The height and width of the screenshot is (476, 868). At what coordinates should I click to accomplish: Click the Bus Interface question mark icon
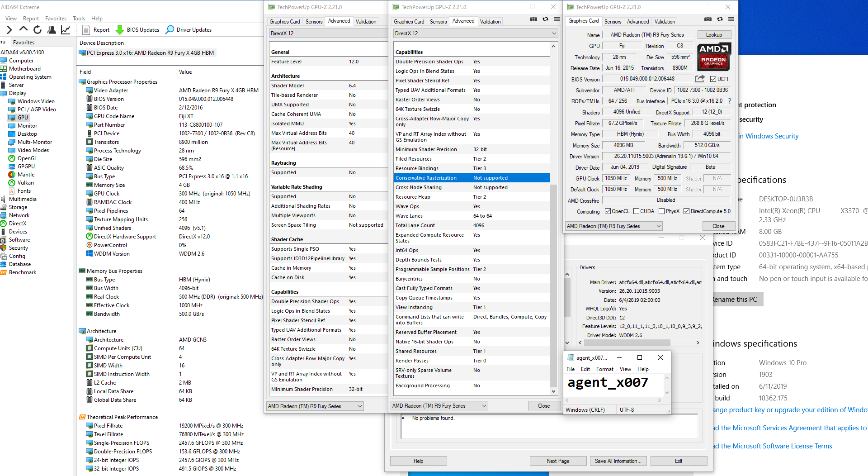coord(729,101)
